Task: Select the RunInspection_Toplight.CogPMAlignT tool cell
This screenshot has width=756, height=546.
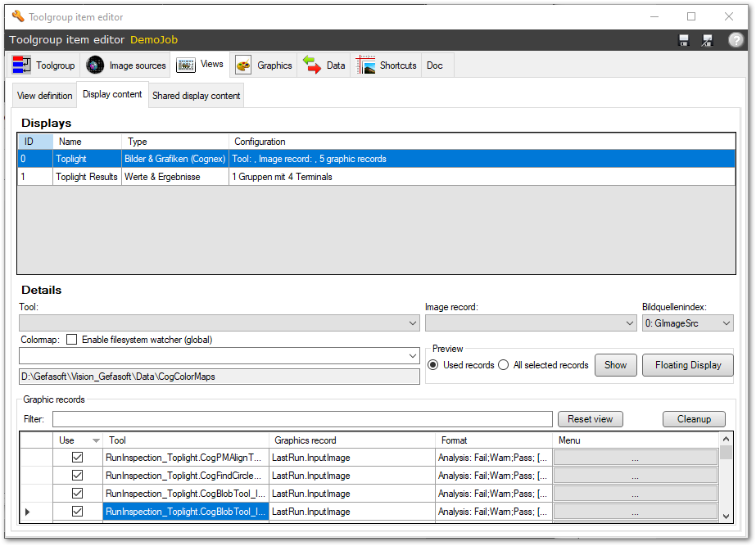Action: click(x=186, y=458)
